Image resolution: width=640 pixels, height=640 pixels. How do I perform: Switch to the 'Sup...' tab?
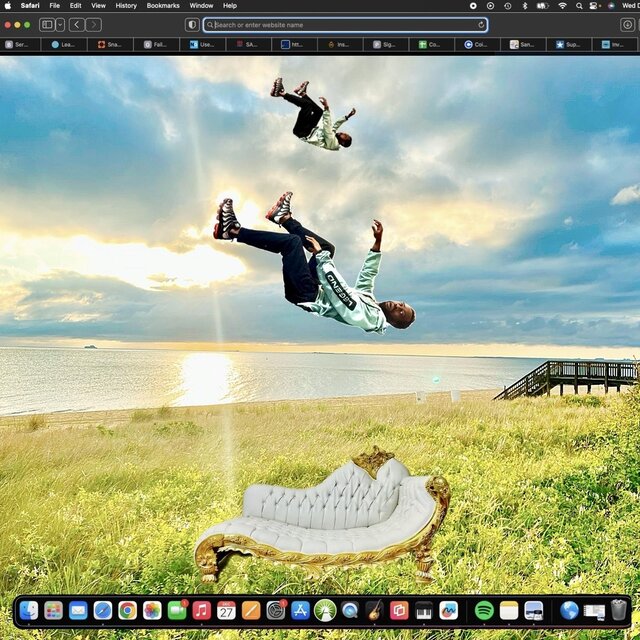[568, 45]
